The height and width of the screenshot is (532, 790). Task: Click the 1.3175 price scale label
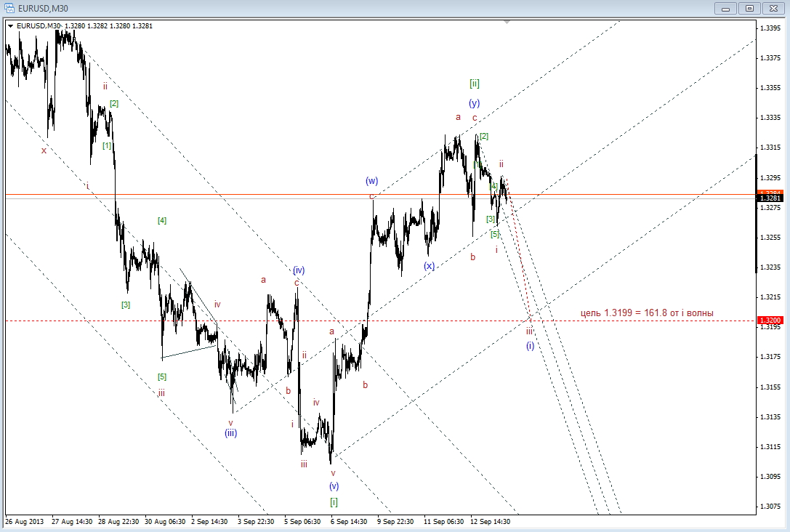click(770, 357)
